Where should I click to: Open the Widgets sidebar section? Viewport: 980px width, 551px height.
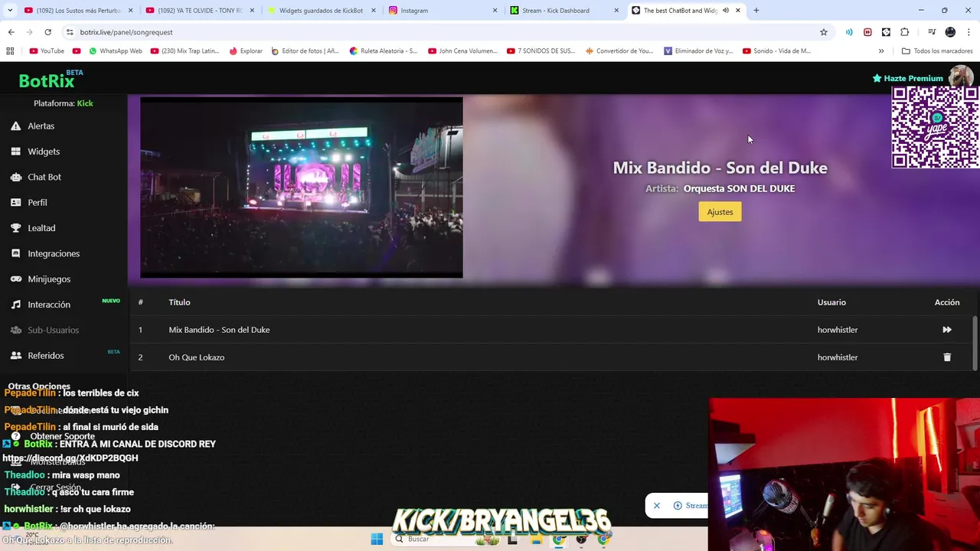point(44,152)
